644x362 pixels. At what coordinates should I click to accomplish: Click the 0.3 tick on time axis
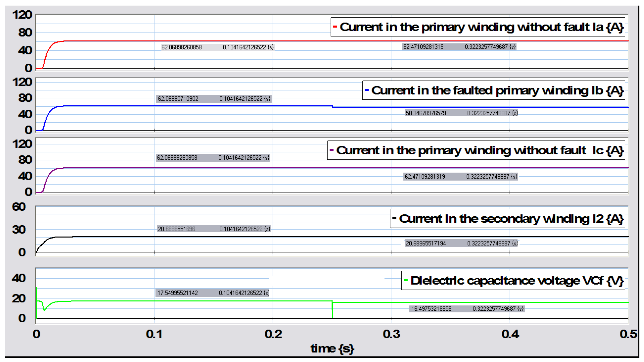click(x=391, y=334)
